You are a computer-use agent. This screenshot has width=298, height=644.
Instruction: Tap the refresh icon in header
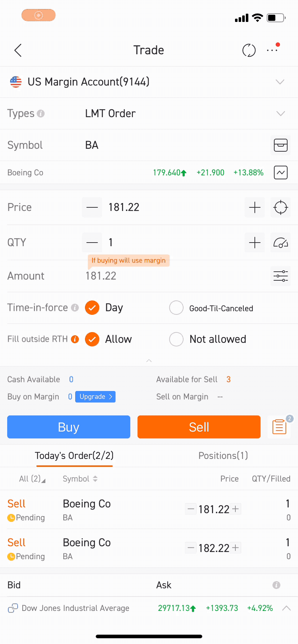pos(249,50)
